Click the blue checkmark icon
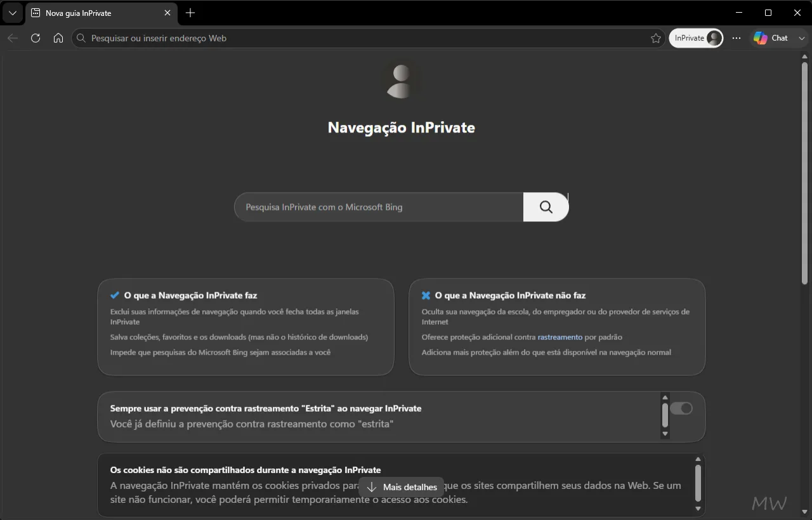Image resolution: width=812 pixels, height=520 pixels. 115,296
